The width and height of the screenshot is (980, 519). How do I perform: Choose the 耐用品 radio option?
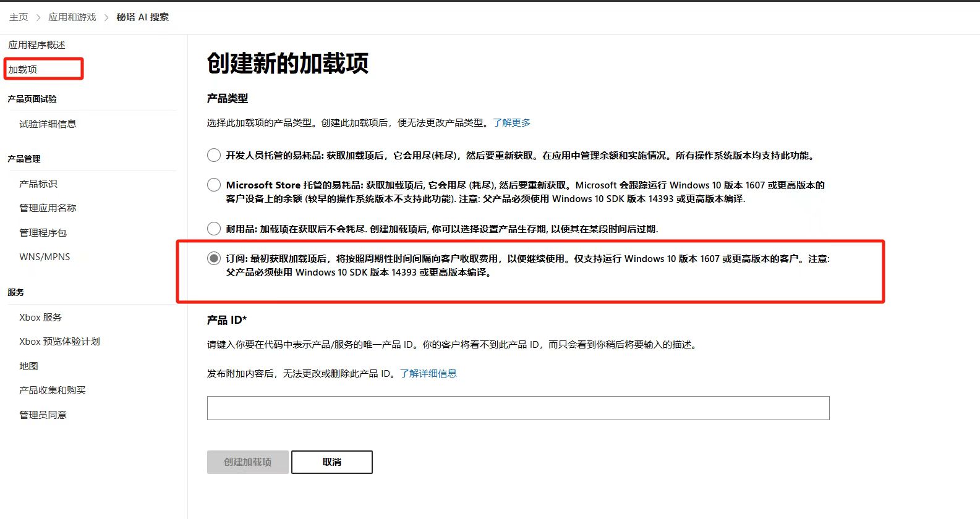[x=214, y=229]
